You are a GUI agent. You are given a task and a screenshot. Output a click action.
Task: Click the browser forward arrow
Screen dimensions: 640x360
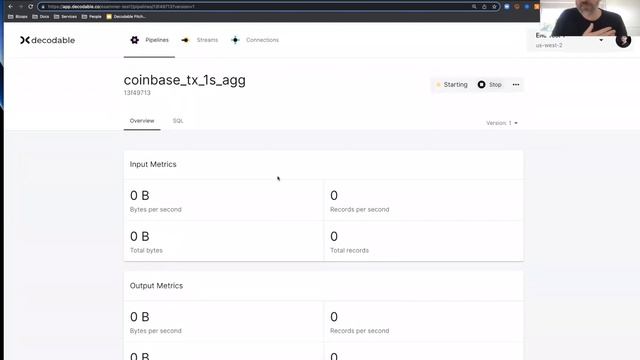tap(20, 7)
